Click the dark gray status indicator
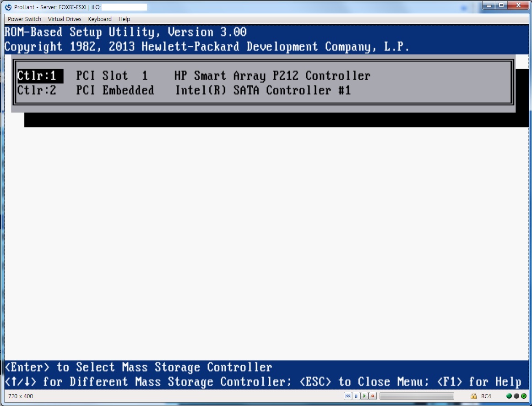The height and width of the screenshot is (406, 532). pyautogui.click(x=516, y=396)
